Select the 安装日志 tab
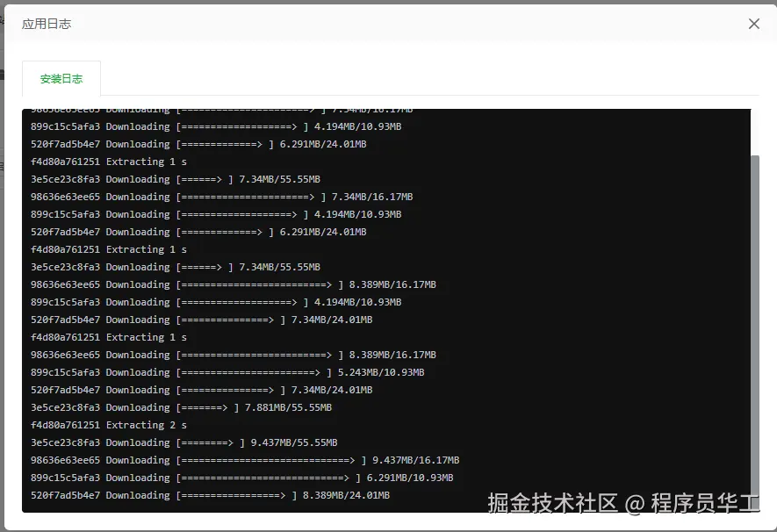Viewport: 777px width, 532px height. point(61,79)
